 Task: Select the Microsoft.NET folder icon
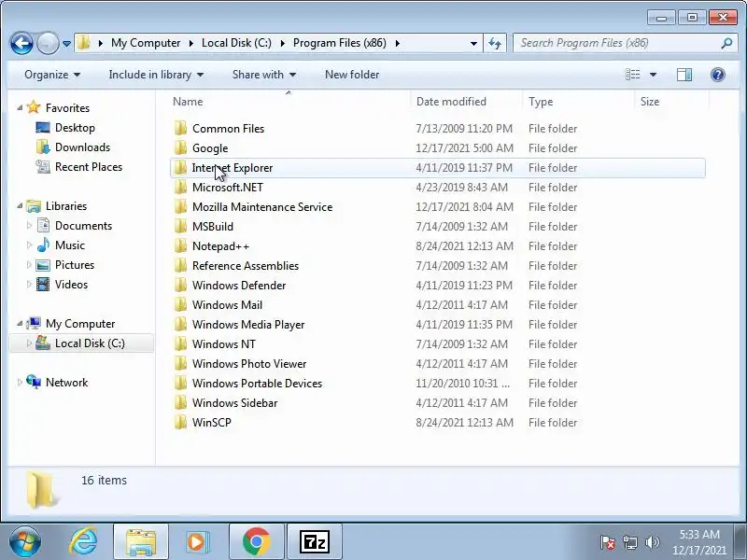180,188
